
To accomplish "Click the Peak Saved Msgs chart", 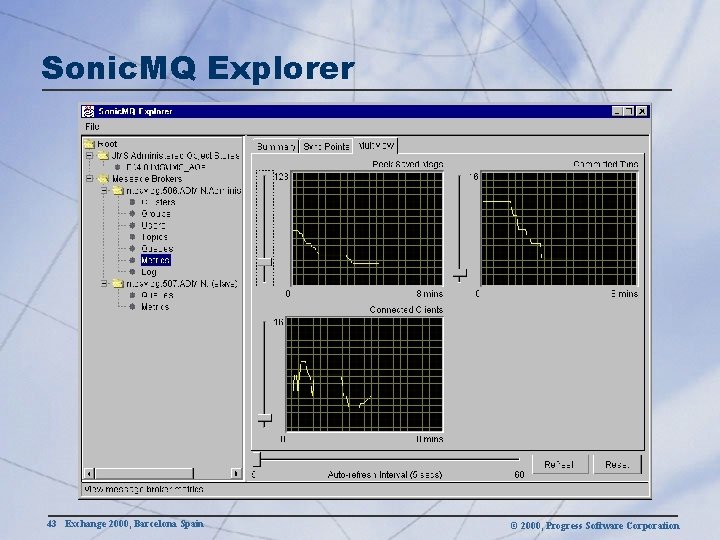I will click(x=367, y=229).
